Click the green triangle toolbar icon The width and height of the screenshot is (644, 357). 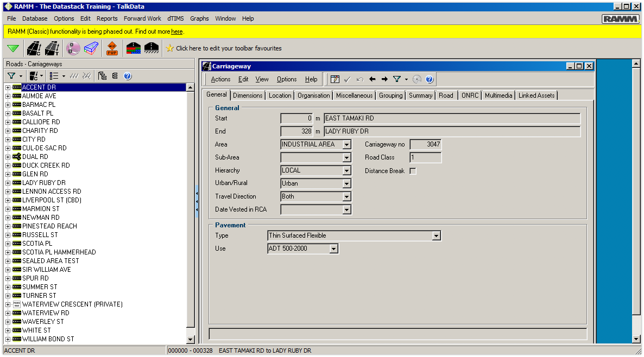point(13,48)
